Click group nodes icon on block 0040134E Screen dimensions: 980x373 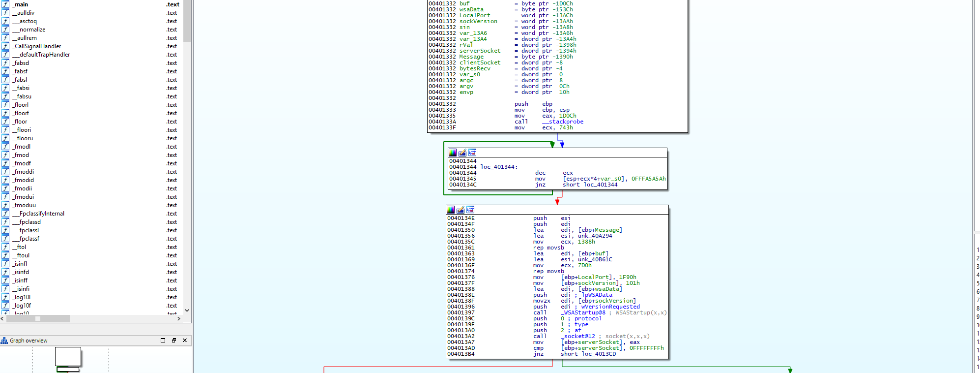click(x=470, y=210)
